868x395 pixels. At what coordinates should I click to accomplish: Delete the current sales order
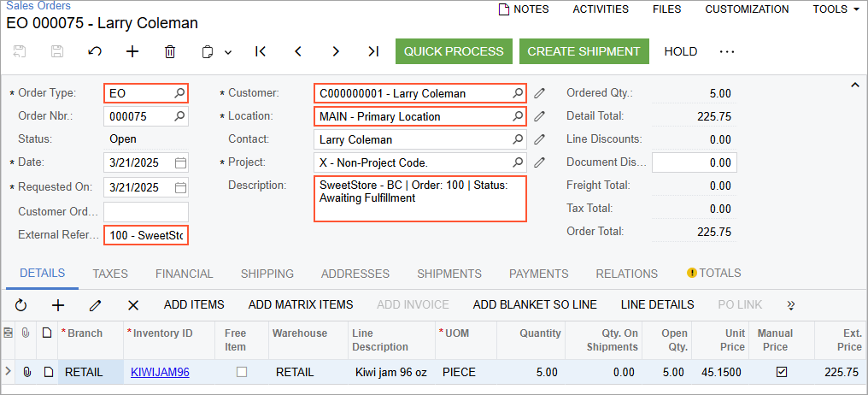pos(170,51)
